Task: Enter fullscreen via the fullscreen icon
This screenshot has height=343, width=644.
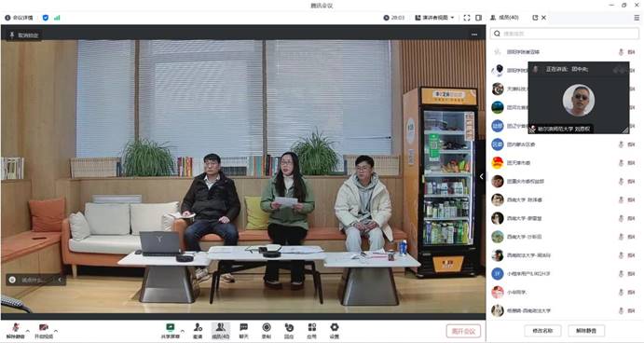Action: (x=467, y=18)
